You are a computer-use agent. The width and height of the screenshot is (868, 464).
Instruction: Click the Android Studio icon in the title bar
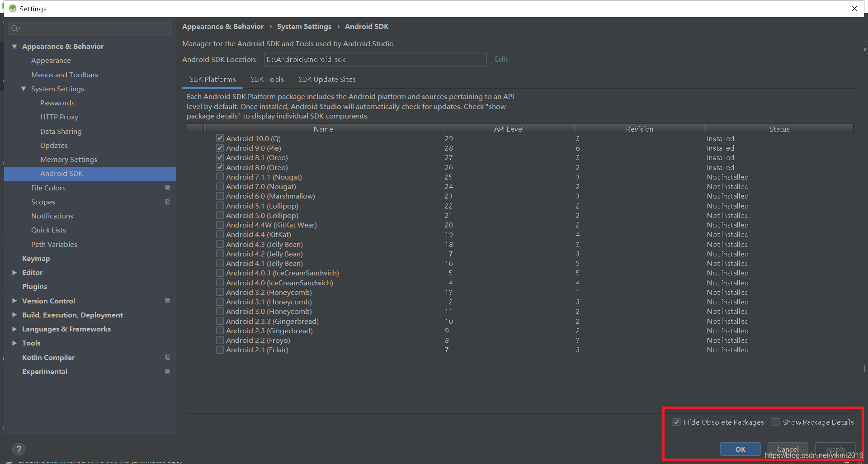[12, 8]
